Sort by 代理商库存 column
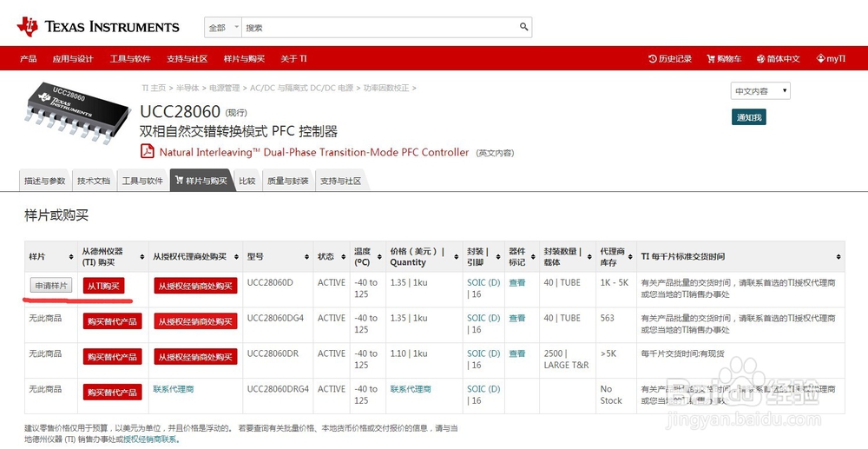 pos(630,257)
